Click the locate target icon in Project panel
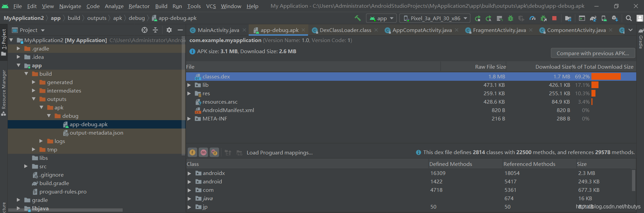The height and width of the screenshot is (213, 644). [x=145, y=30]
